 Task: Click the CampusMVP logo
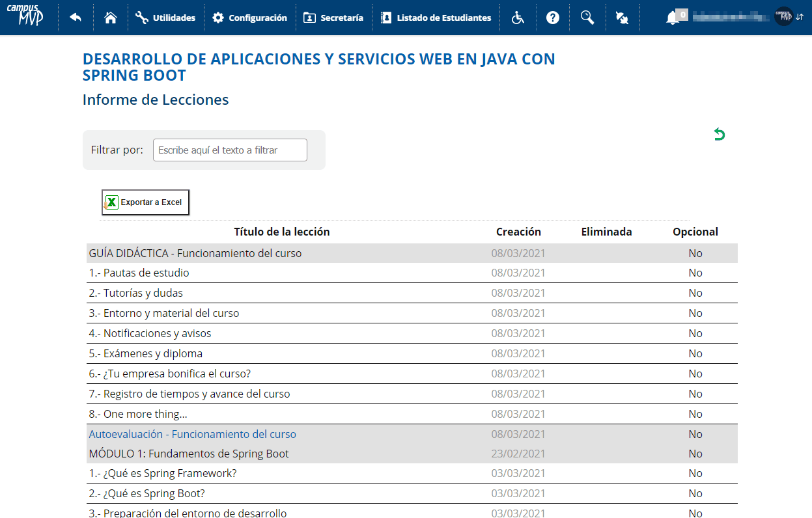pyautogui.click(x=27, y=15)
